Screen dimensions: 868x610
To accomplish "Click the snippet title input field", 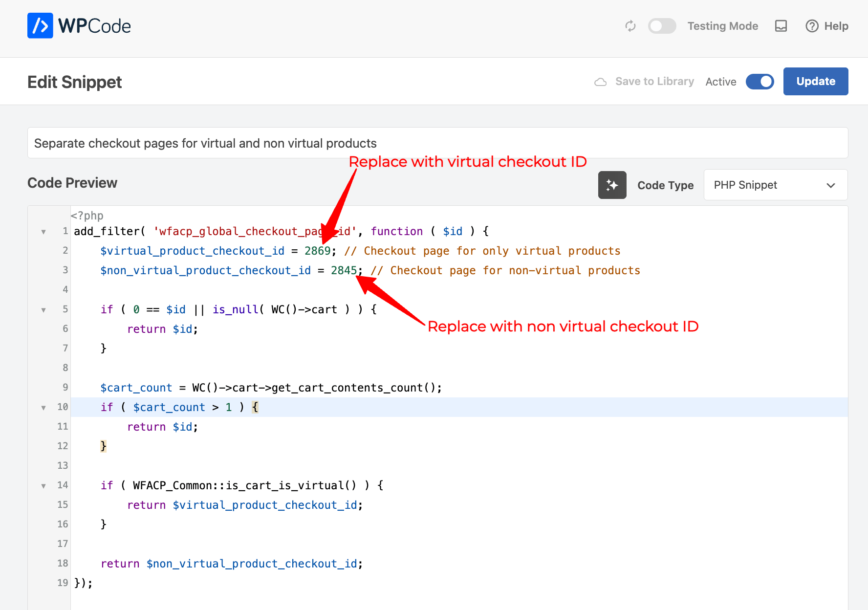I will coord(437,143).
